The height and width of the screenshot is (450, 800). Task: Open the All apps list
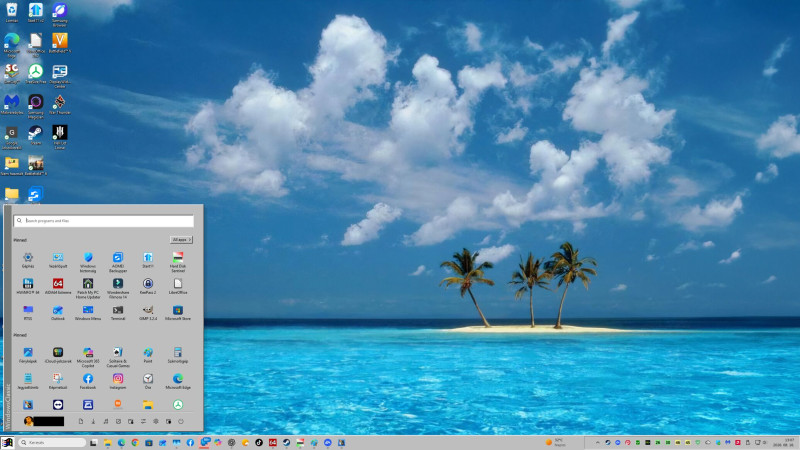181,240
